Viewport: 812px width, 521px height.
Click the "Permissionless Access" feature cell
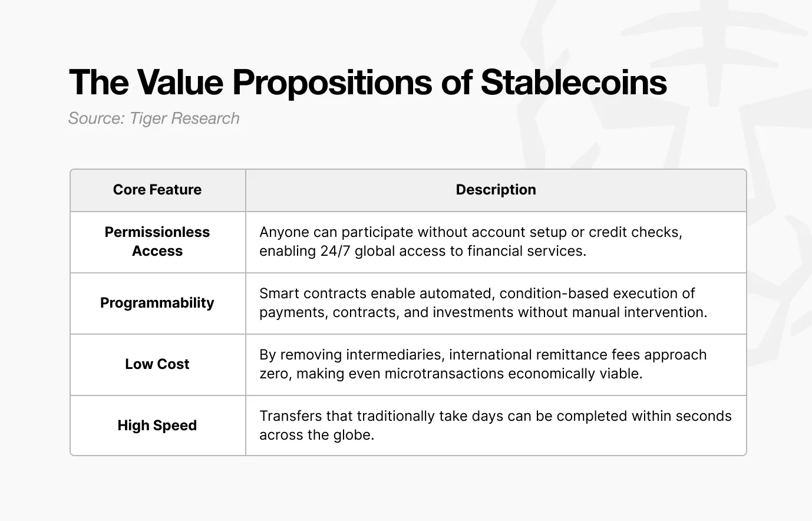coord(157,242)
